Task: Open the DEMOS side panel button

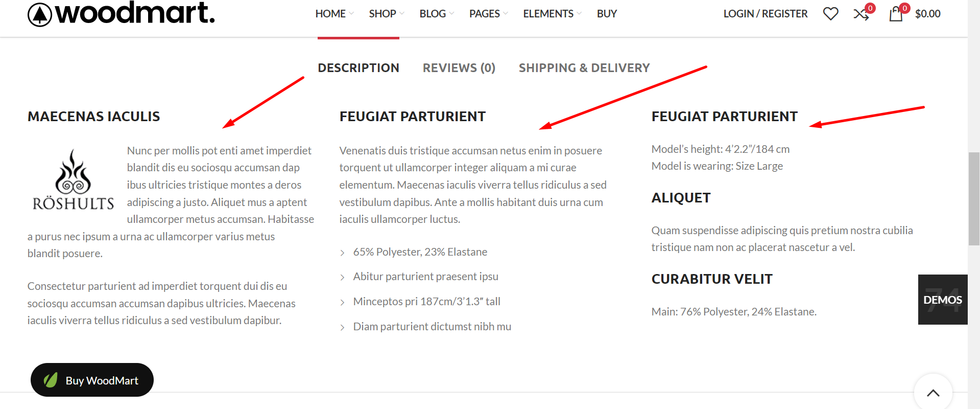Action: click(943, 300)
